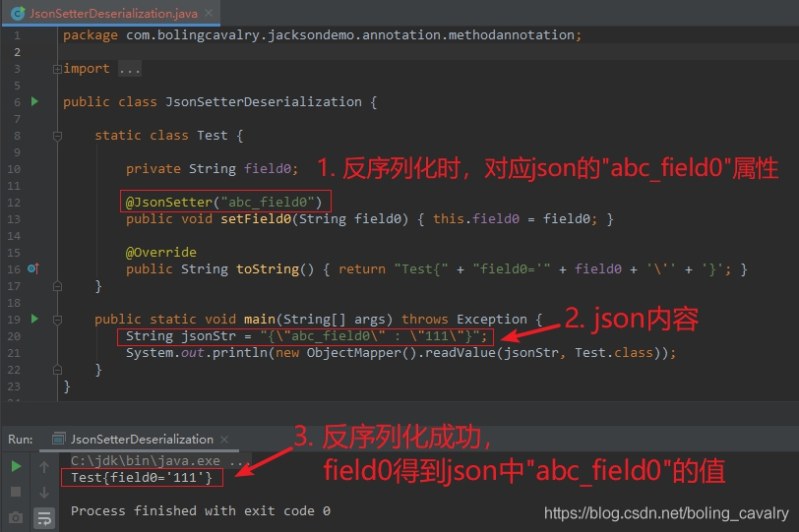Click the down arrow in Run panel toolbar
The width and height of the screenshot is (799, 532).
(x=44, y=493)
